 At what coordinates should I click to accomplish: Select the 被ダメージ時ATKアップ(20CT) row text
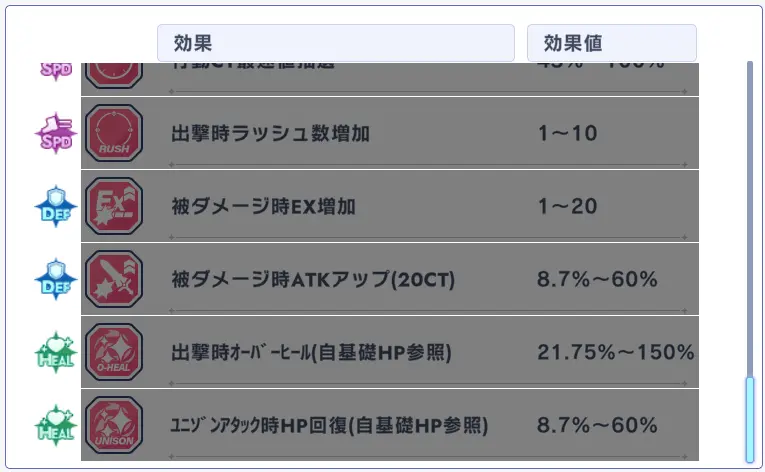tap(313, 279)
